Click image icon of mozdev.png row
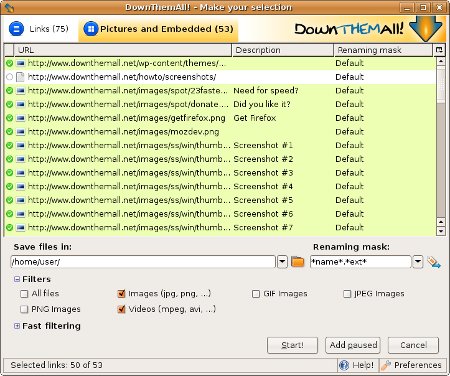This screenshot has width=450, height=376. coord(21,132)
